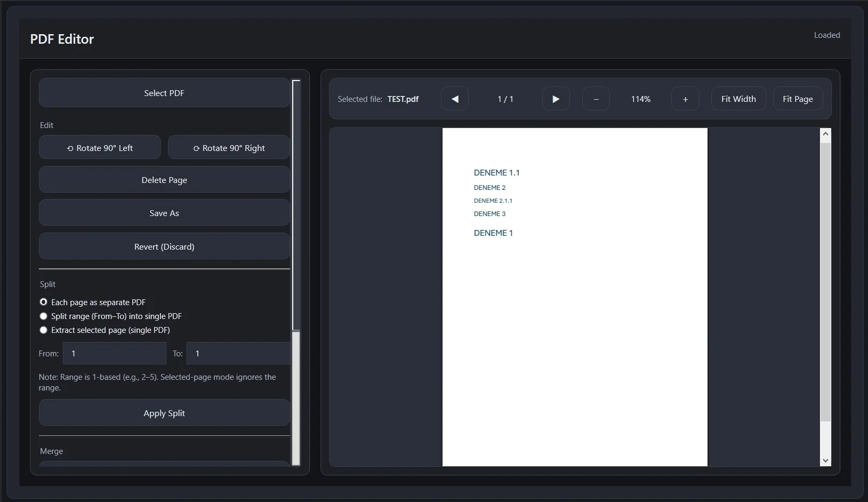This screenshot has width=868, height=502.
Task: Open a PDF with the Select PDF button
Action: tap(163, 93)
